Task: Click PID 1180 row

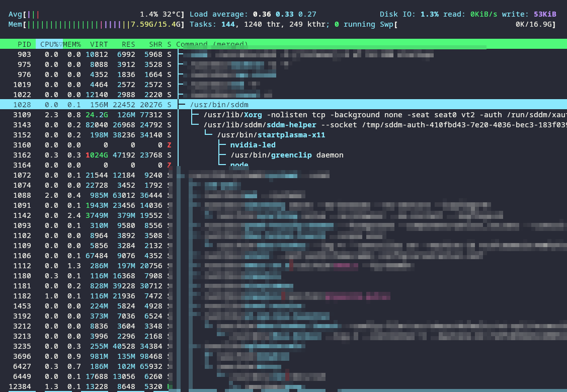Action: [x=284, y=276]
